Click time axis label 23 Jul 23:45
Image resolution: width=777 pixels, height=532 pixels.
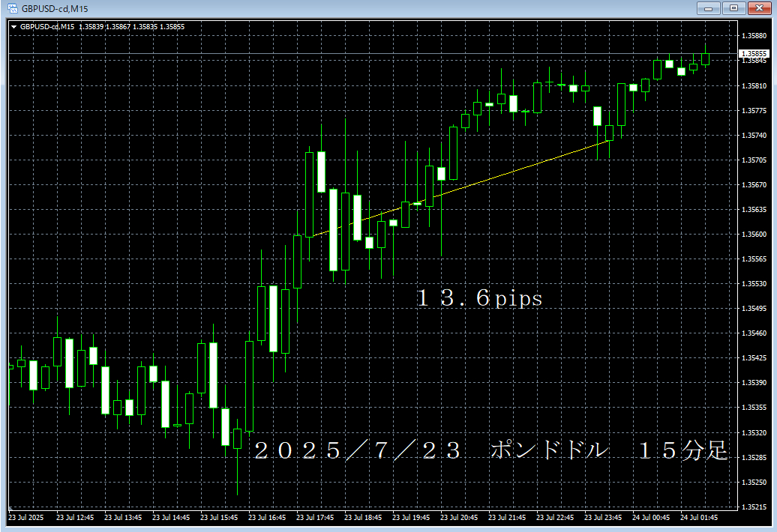603,517
